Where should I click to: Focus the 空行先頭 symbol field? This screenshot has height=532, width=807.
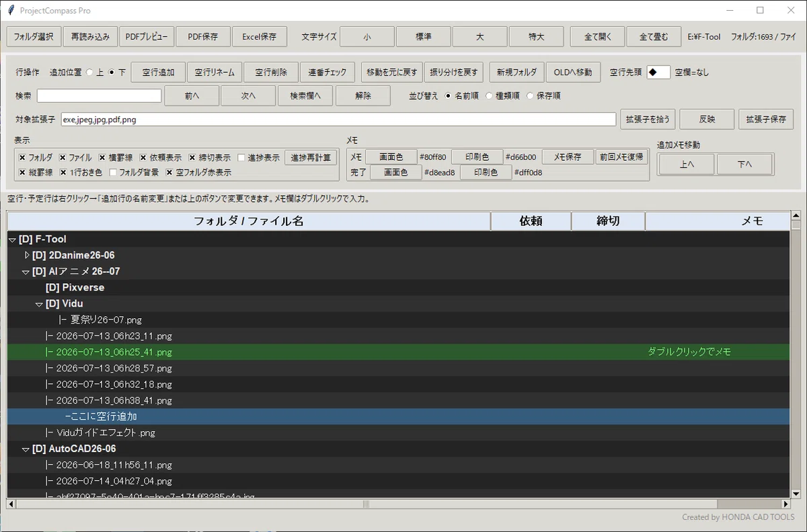point(658,72)
